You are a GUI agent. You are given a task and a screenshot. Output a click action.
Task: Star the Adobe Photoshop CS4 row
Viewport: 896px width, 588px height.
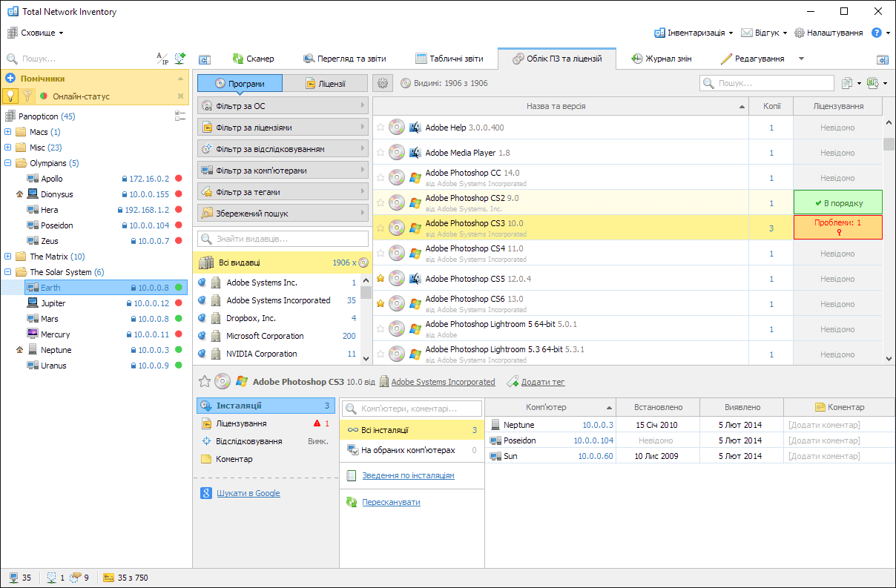point(381,254)
